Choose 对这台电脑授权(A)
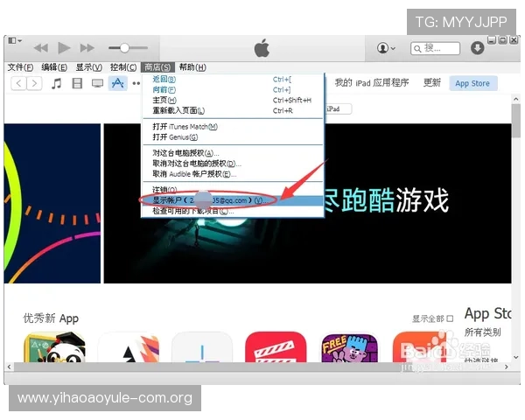 (x=233, y=153)
